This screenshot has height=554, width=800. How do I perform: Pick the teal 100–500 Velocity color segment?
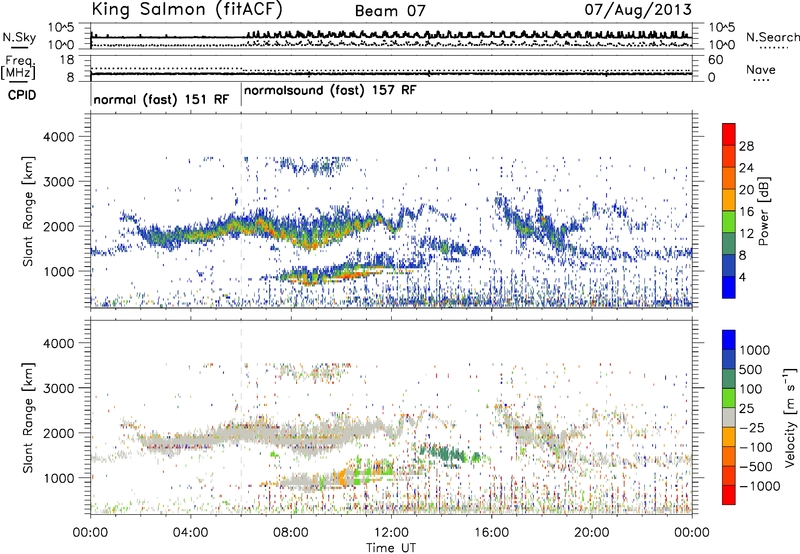pyautogui.click(x=729, y=379)
